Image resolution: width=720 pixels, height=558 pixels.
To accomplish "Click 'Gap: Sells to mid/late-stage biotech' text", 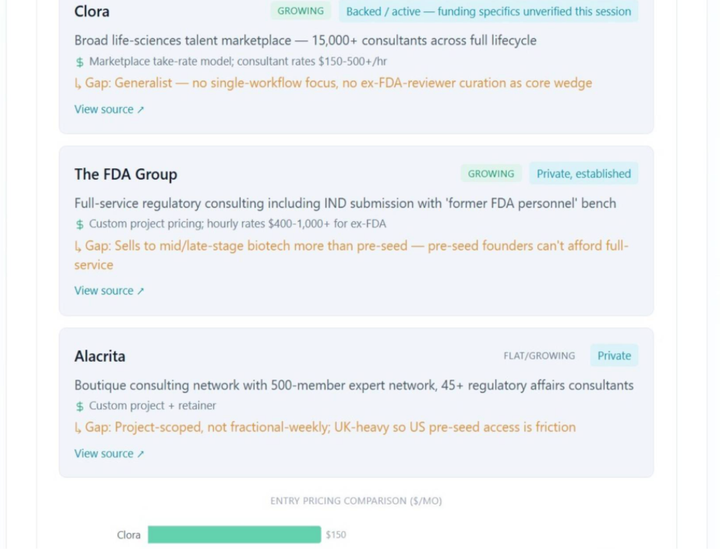I will [351, 255].
